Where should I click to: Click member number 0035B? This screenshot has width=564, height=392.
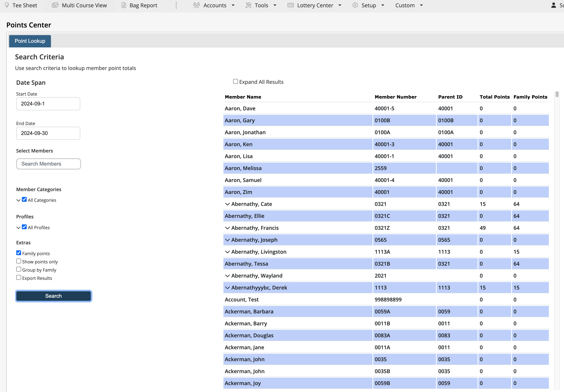[x=382, y=371]
